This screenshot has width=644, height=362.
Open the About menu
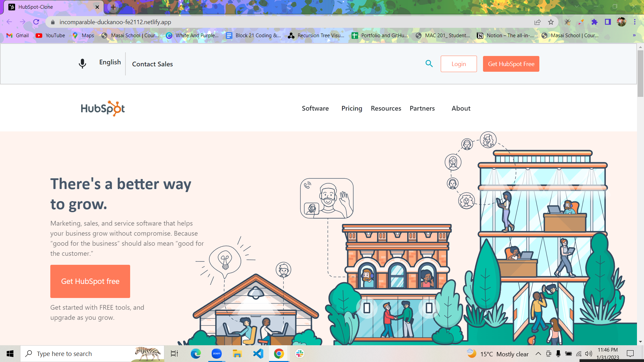[x=461, y=108]
